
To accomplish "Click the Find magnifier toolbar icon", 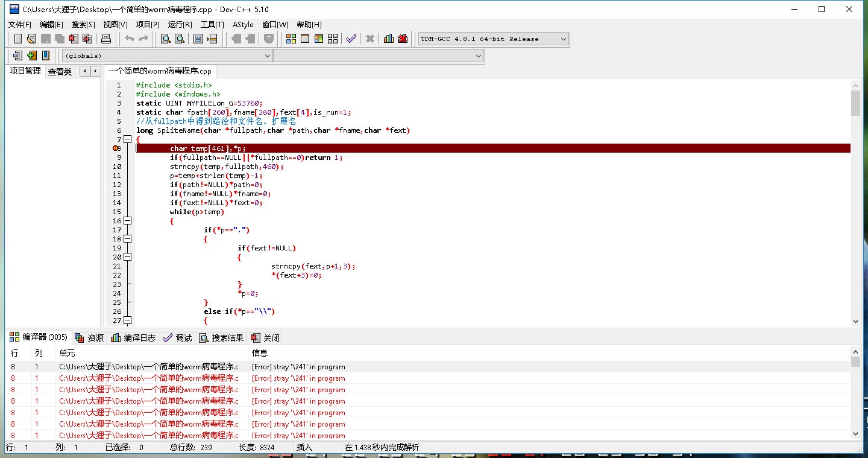I will 165,39.
